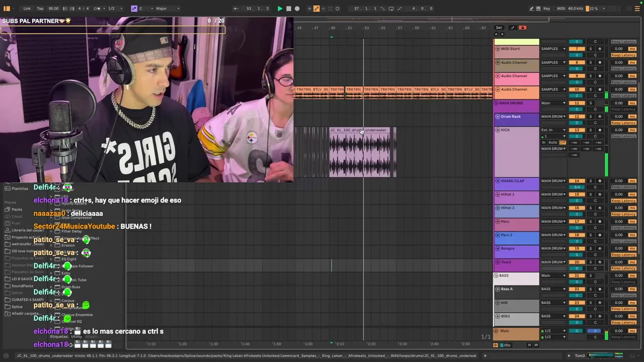Image resolution: width=644 pixels, height=362 pixels.
Task: Open the BASS group output Main dropdown
Action: (x=553, y=276)
